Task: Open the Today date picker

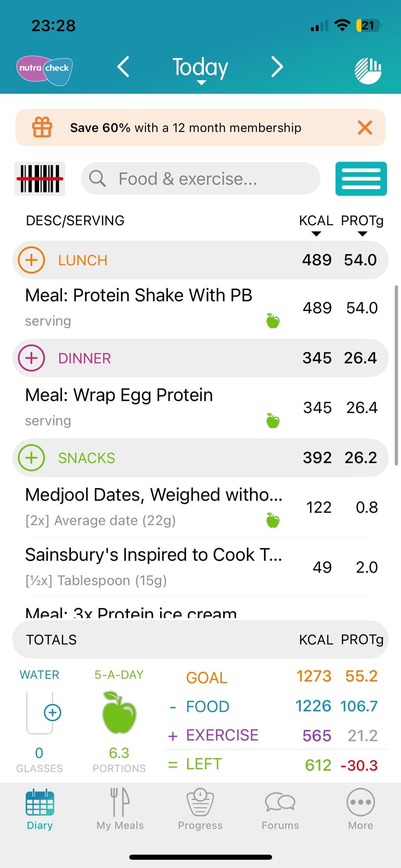Action: click(200, 69)
